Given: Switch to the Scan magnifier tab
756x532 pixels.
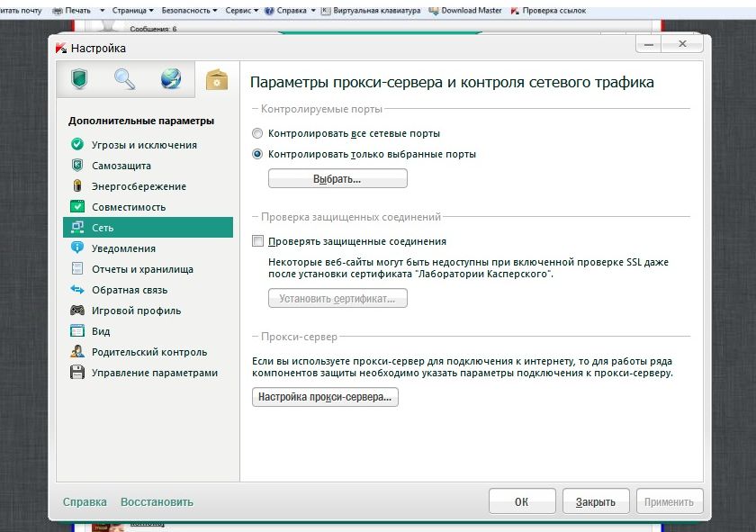Looking at the screenshot, I should click(x=124, y=79).
